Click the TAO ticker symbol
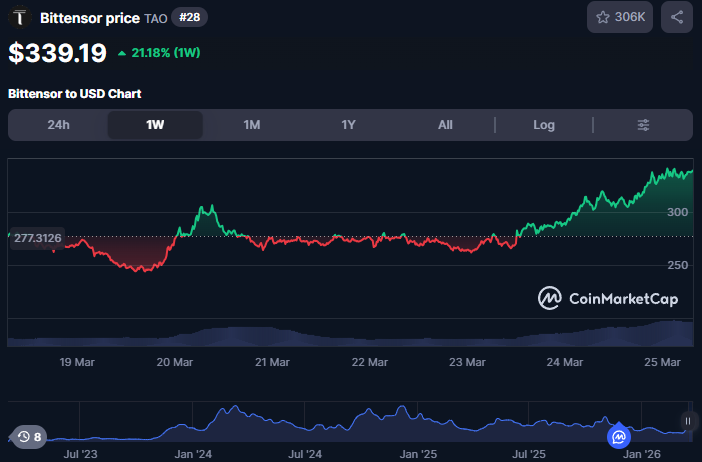Image resolution: width=702 pixels, height=462 pixels. pyautogui.click(x=155, y=18)
